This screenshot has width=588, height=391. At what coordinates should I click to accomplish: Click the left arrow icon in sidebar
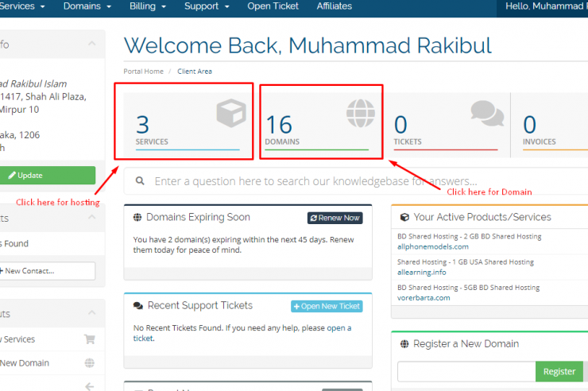pos(89,385)
